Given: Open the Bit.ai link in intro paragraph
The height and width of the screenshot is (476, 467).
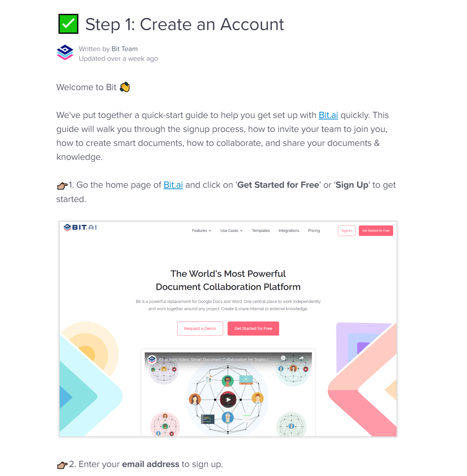Looking at the screenshot, I should (x=328, y=115).
